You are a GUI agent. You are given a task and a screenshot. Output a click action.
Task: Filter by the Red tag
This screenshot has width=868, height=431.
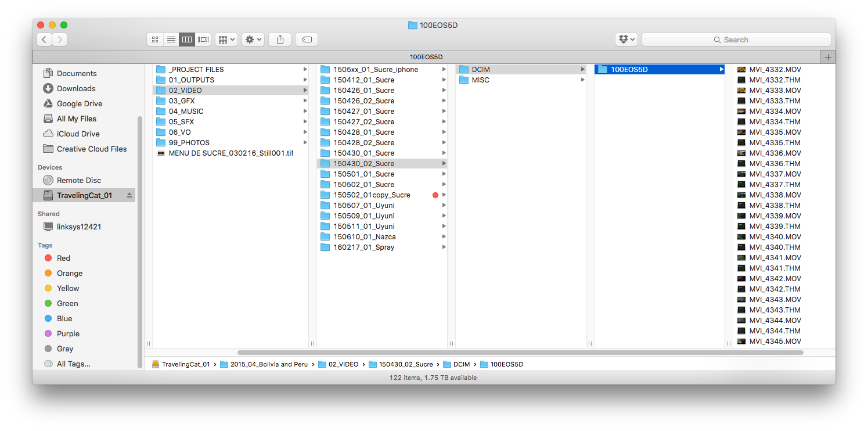(x=63, y=258)
